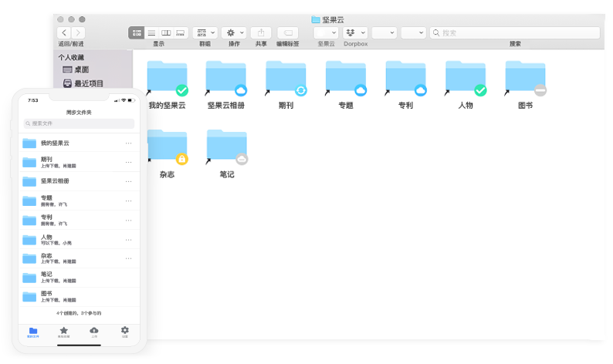This screenshot has width=613, height=364.
Task: Open the first blank dropdown right of Dropbox
Action: [384, 33]
